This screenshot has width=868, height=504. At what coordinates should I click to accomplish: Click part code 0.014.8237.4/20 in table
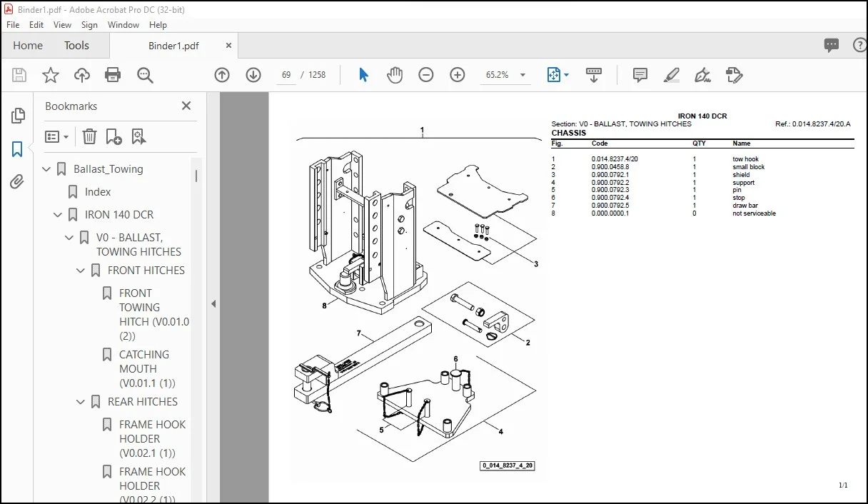pos(615,159)
